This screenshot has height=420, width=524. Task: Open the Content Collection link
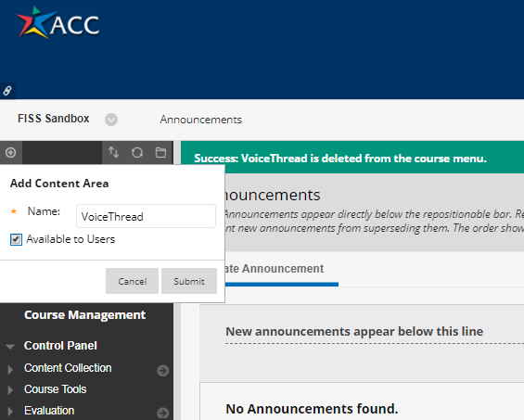(x=68, y=368)
